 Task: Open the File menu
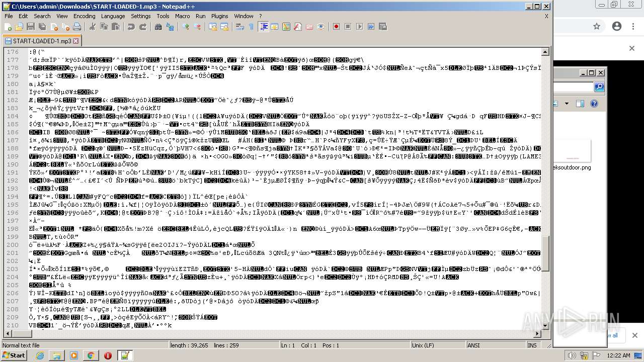[9, 16]
